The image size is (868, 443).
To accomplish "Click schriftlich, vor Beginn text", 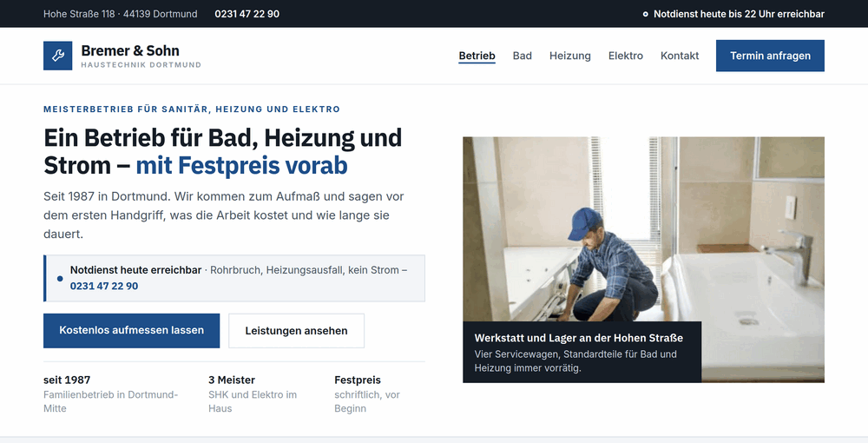I will [367, 401].
